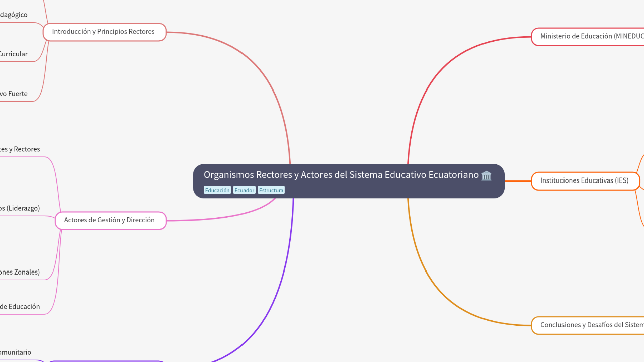Expand Instituciones Educativas (IES) node
644x362 pixels.
(585, 180)
